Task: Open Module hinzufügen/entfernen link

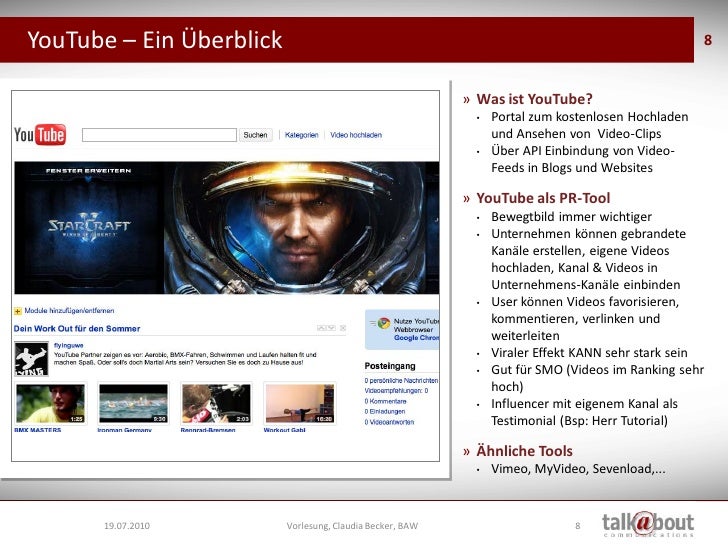Action: click(x=69, y=311)
